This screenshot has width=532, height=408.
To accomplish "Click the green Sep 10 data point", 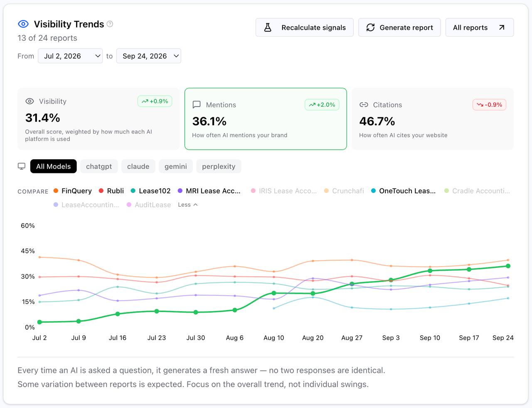I will 430,271.
